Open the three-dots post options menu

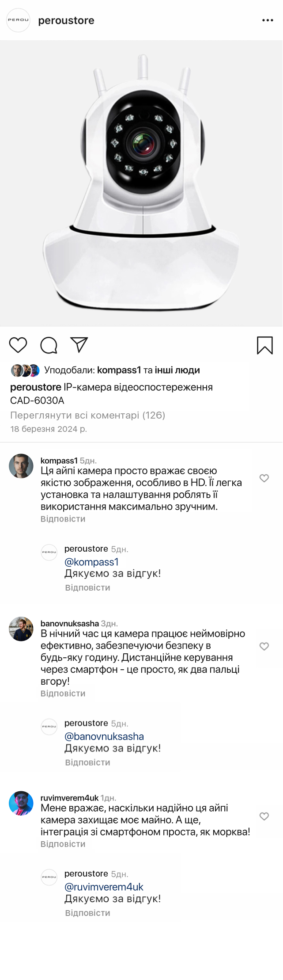pyautogui.click(x=268, y=20)
